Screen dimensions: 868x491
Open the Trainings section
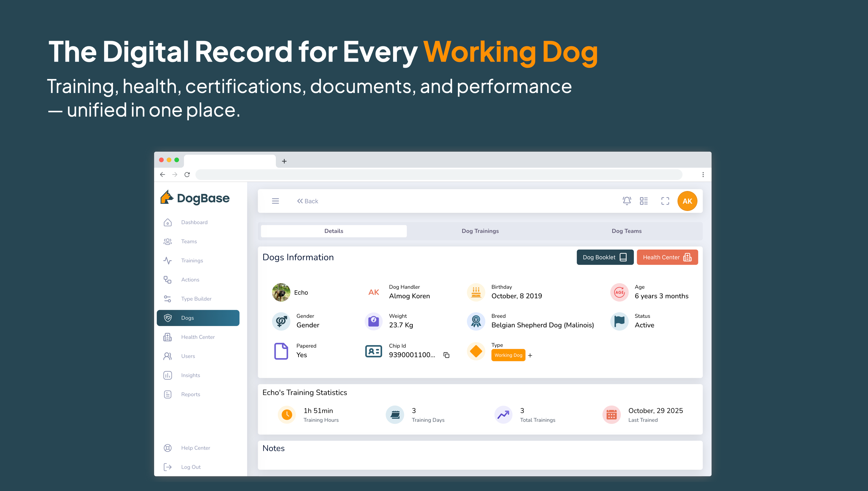pyautogui.click(x=192, y=260)
